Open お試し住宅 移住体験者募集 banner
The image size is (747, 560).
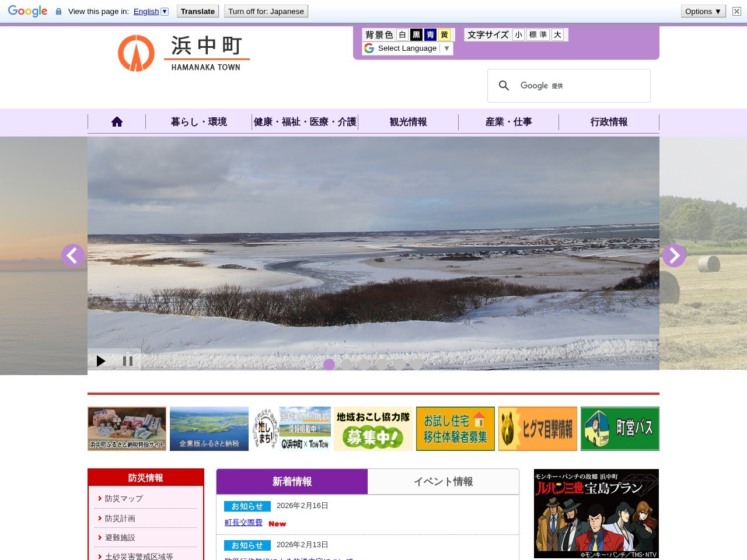click(x=455, y=429)
